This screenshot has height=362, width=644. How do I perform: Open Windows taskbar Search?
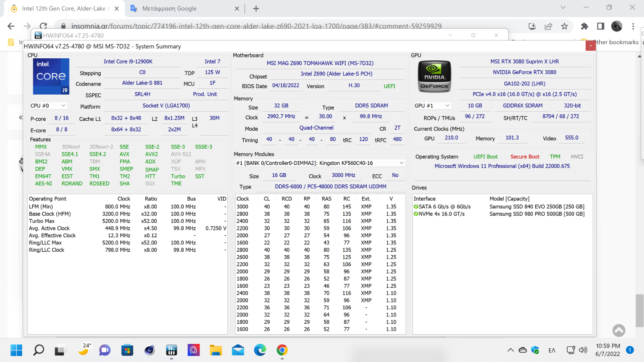39,350
